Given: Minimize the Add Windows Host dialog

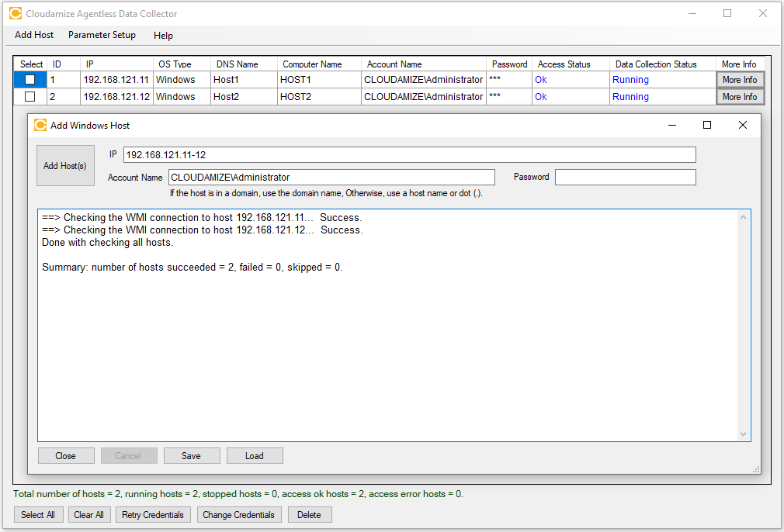Looking at the screenshot, I should [x=671, y=125].
